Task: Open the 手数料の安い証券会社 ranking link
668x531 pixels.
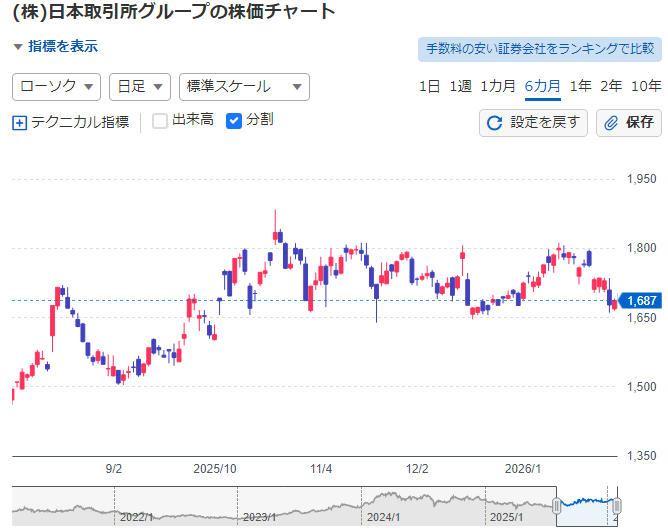Action: tap(540, 49)
